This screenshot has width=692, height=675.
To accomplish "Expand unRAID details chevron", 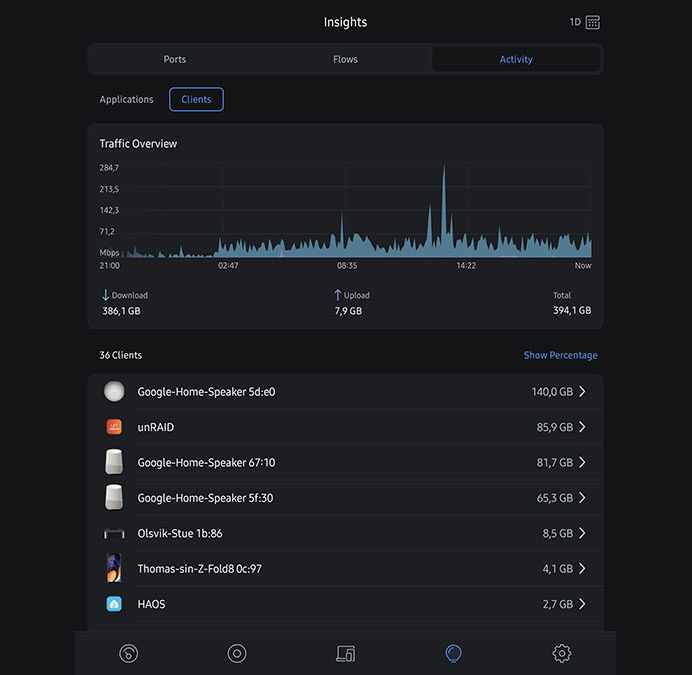I will point(582,426).
